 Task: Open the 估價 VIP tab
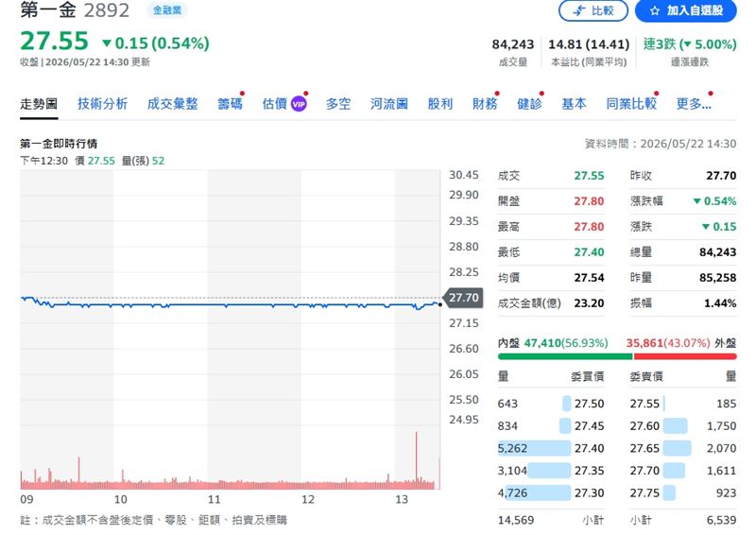pos(284,104)
